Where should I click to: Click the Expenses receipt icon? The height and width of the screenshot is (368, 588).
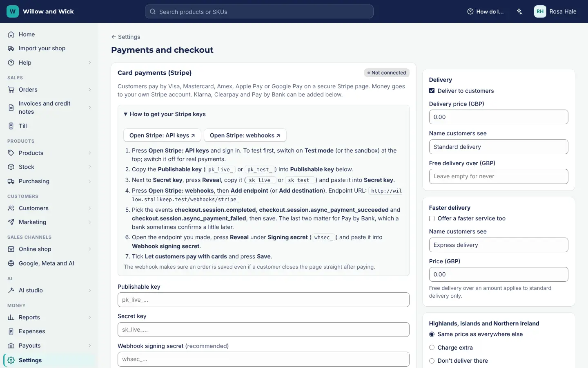click(11, 331)
